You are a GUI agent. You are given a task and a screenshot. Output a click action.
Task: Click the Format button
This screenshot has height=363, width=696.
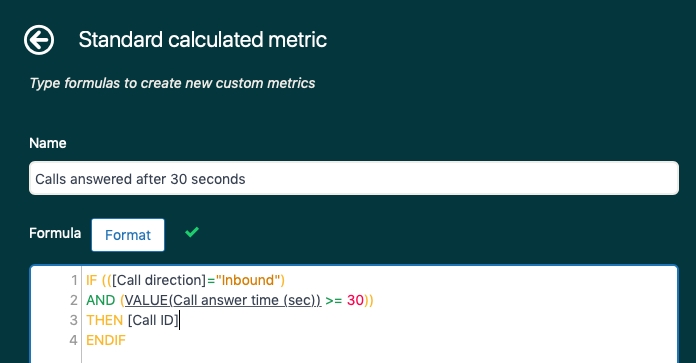point(128,235)
